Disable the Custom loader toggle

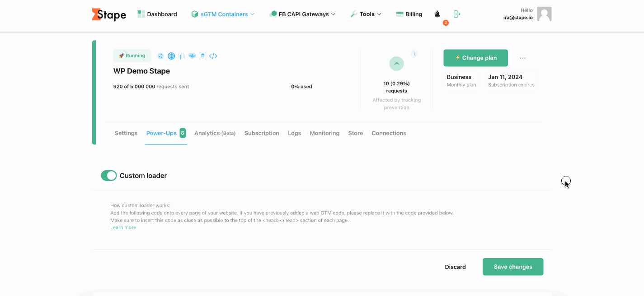pos(109,176)
